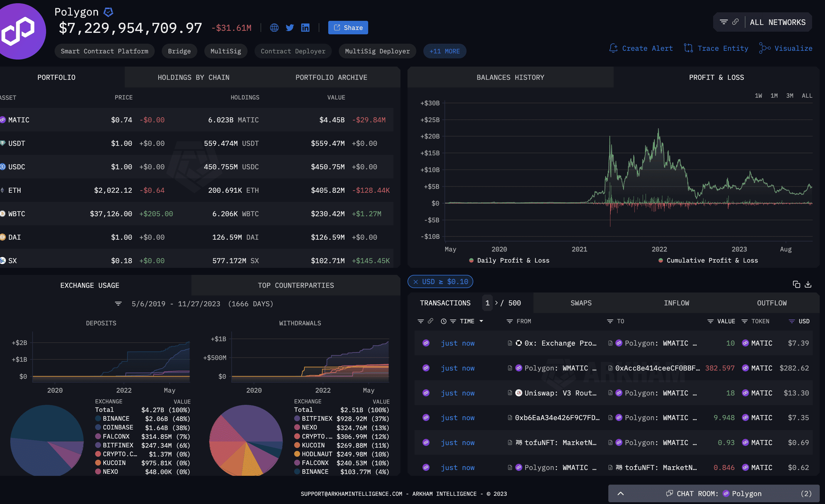The width and height of the screenshot is (825, 504).
Task: Open the Balances History tab
Action: pos(510,77)
